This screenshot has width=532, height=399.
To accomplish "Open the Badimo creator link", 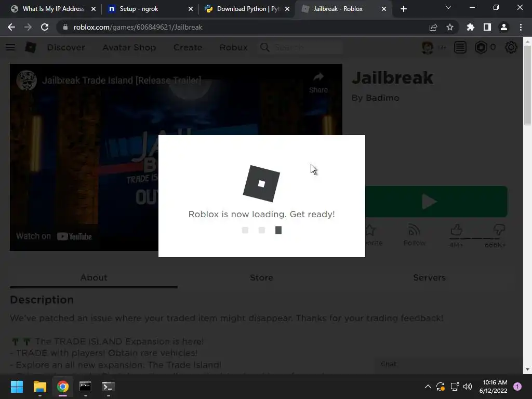I will coord(382,98).
